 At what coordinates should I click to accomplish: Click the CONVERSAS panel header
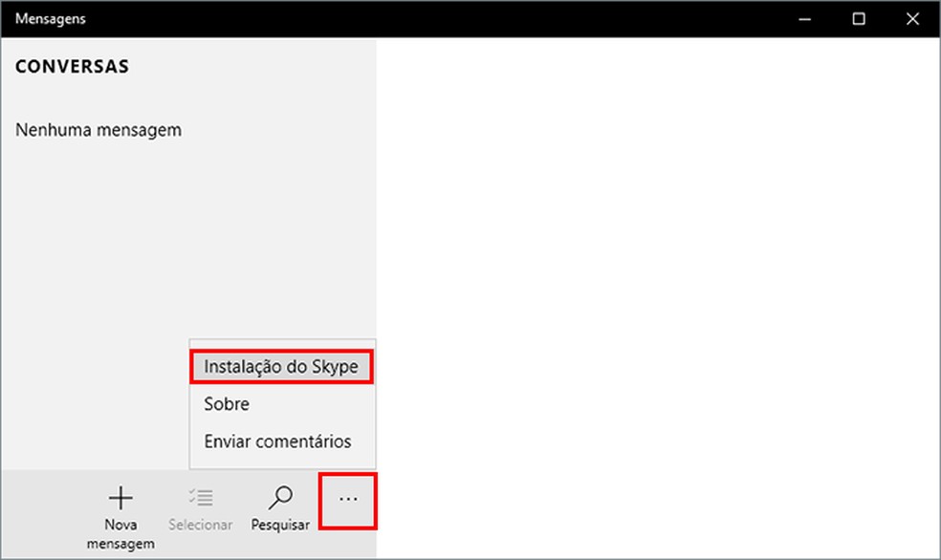pos(72,66)
